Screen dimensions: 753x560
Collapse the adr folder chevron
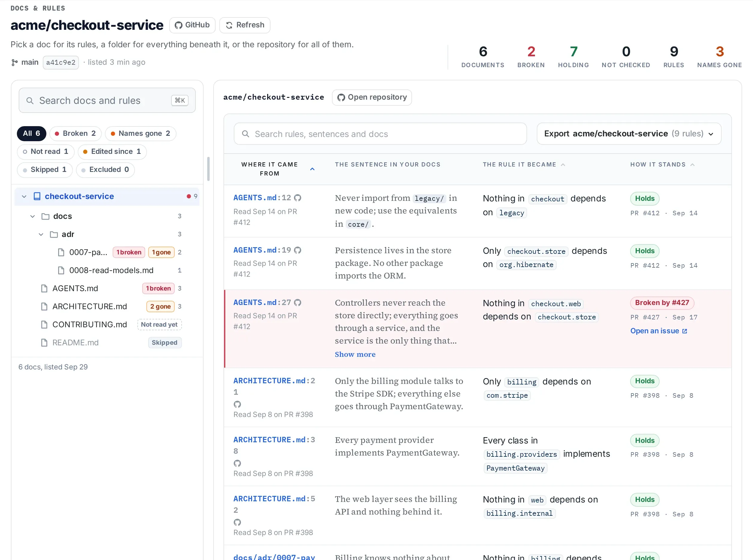point(41,234)
